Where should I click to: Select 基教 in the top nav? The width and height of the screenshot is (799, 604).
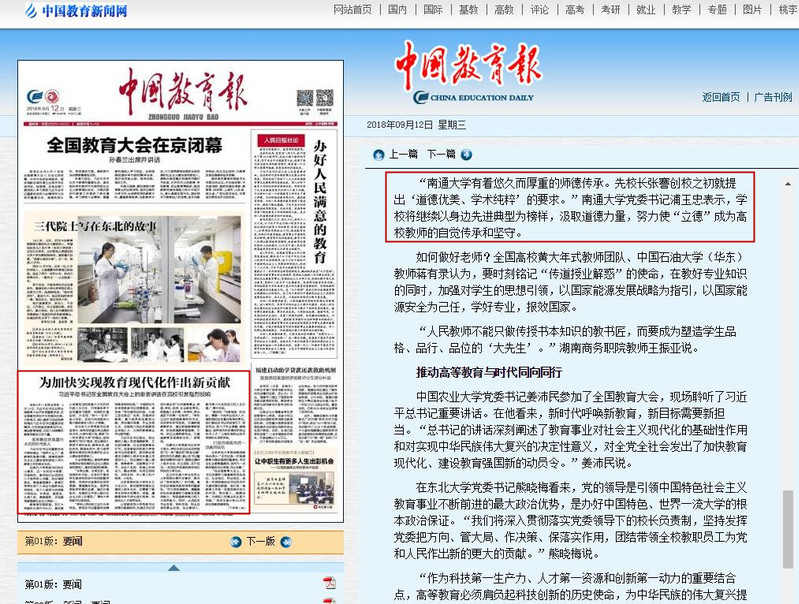point(468,9)
